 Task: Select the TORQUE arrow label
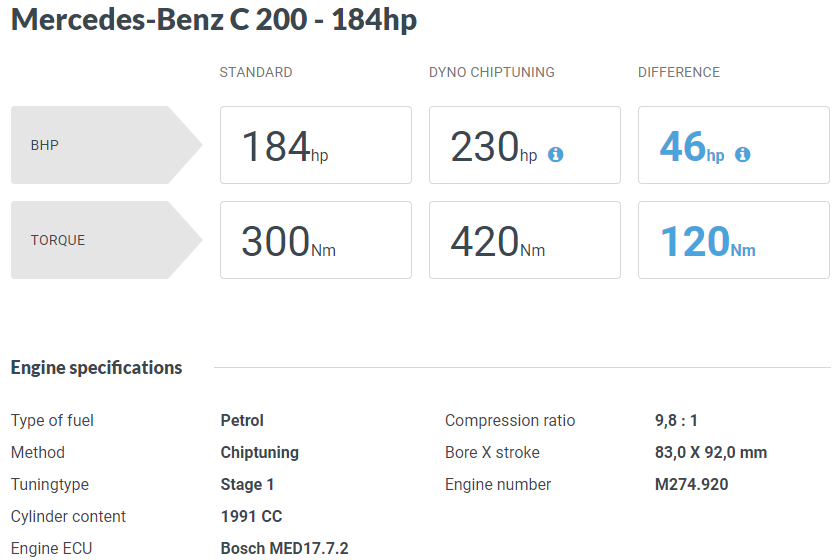click(106, 240)
